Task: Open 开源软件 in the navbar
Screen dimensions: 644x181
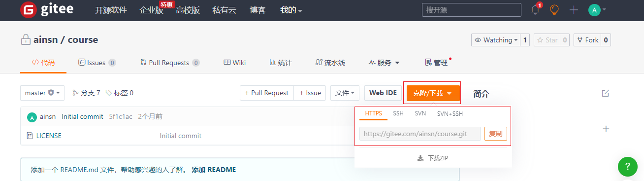Action: point(111,10)
